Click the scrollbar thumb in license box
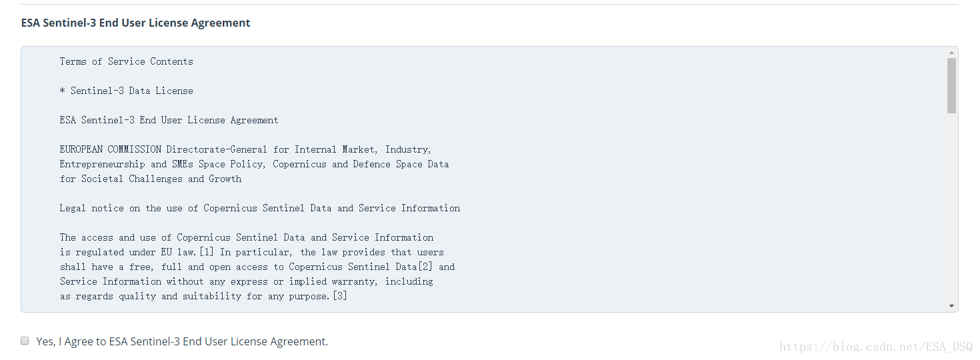This screenshot has width=980, height=360. 951,85
